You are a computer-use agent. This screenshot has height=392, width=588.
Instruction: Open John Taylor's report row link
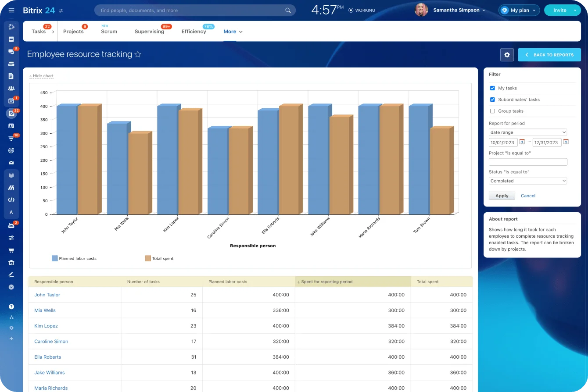coord(47,295)
